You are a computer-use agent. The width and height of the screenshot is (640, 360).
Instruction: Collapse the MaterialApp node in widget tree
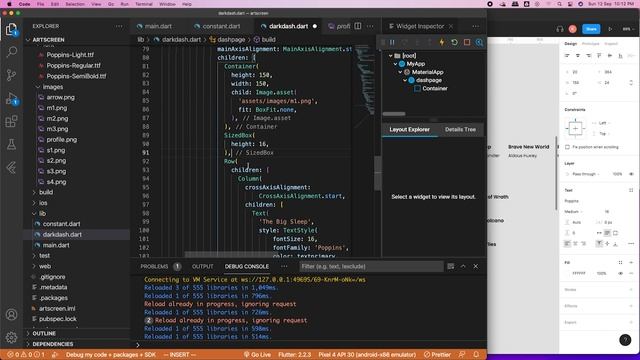pyautogui.click(x=400, y=72)
